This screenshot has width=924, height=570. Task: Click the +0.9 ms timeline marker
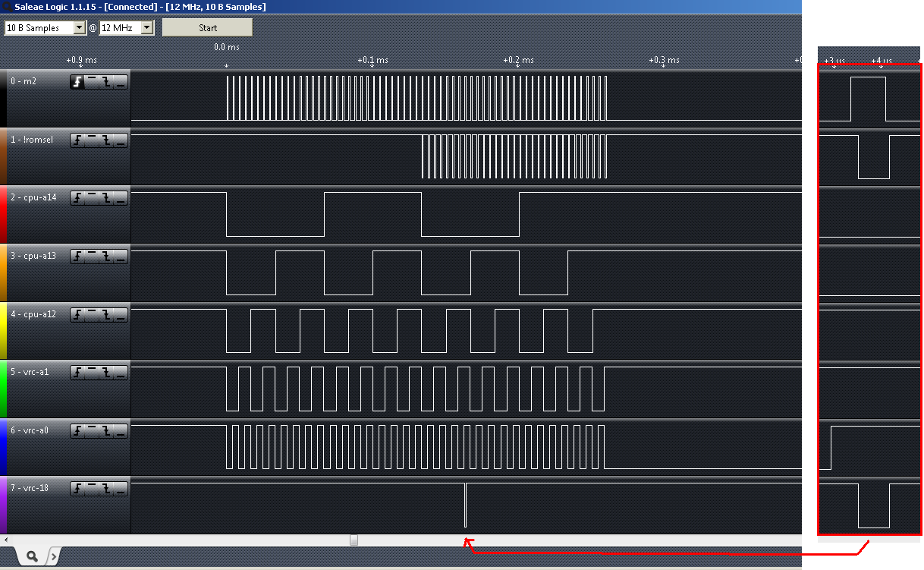point(81,60)
